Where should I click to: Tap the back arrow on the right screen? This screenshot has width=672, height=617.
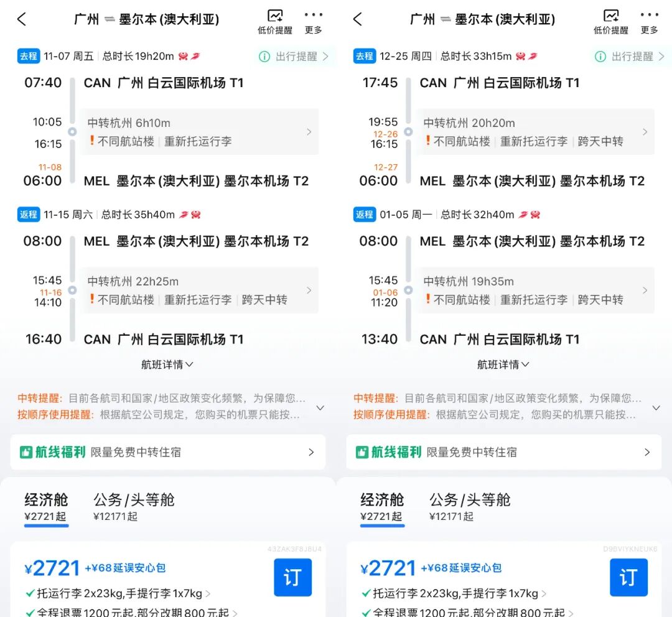point(358,19)
